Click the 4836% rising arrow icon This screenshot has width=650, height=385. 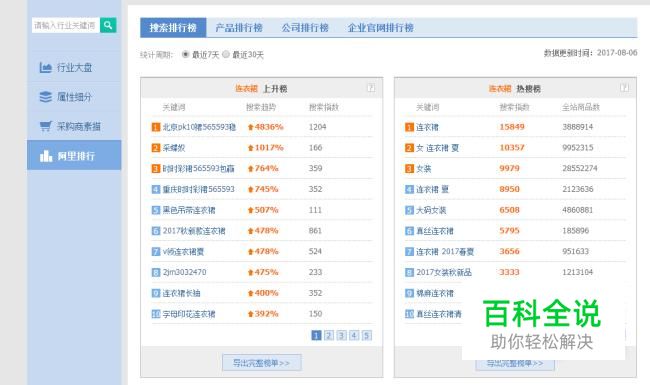(x=250, y=127)
